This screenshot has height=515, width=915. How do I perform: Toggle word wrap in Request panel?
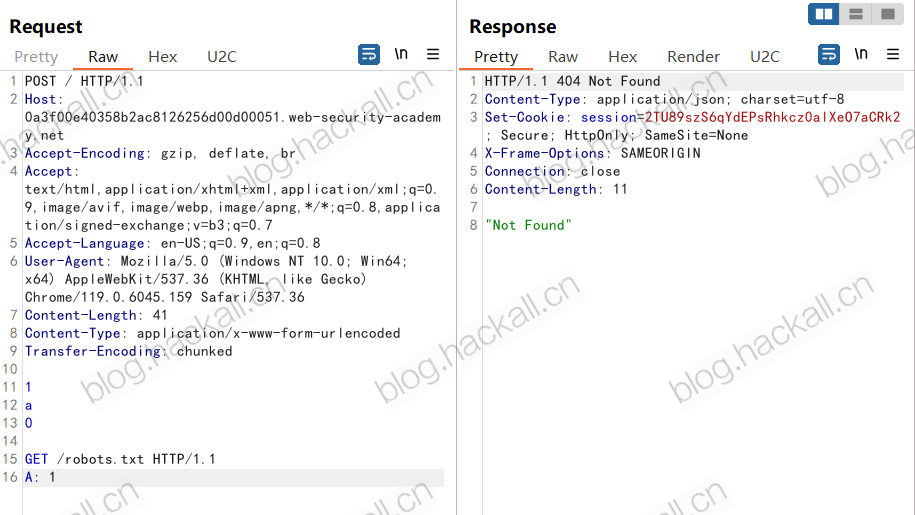[x=369, y=55]
